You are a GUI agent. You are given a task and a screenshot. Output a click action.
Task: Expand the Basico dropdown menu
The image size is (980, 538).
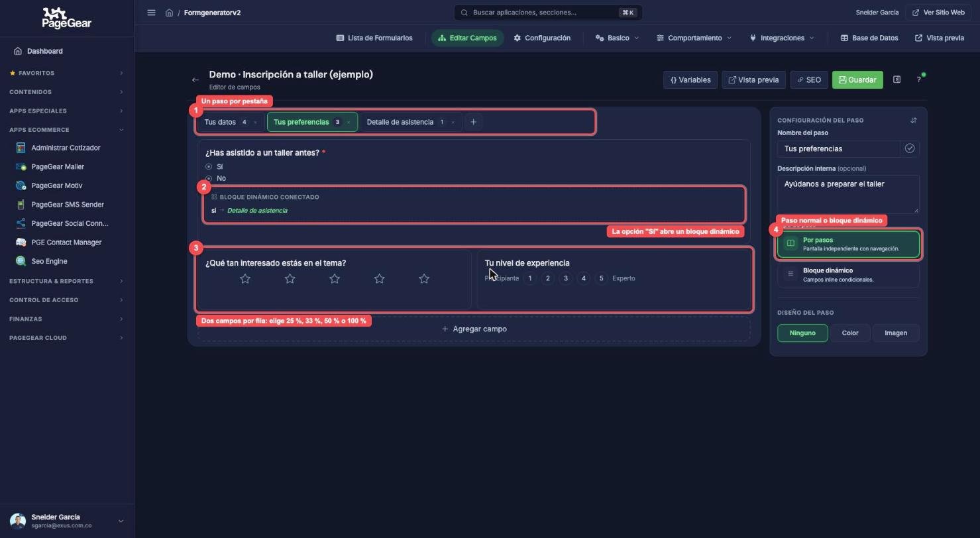point(617,38)
